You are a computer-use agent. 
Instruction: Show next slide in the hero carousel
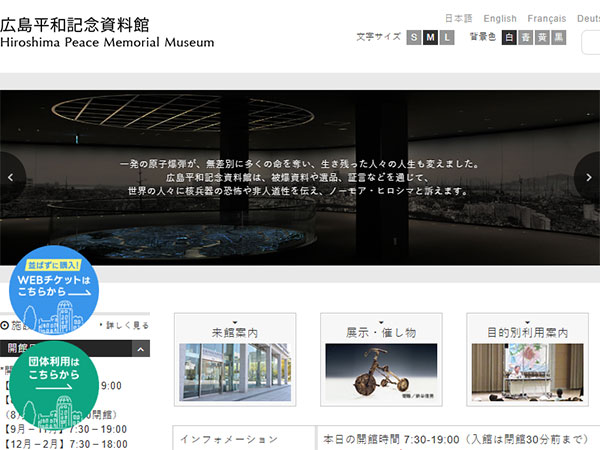click(588, 177)
